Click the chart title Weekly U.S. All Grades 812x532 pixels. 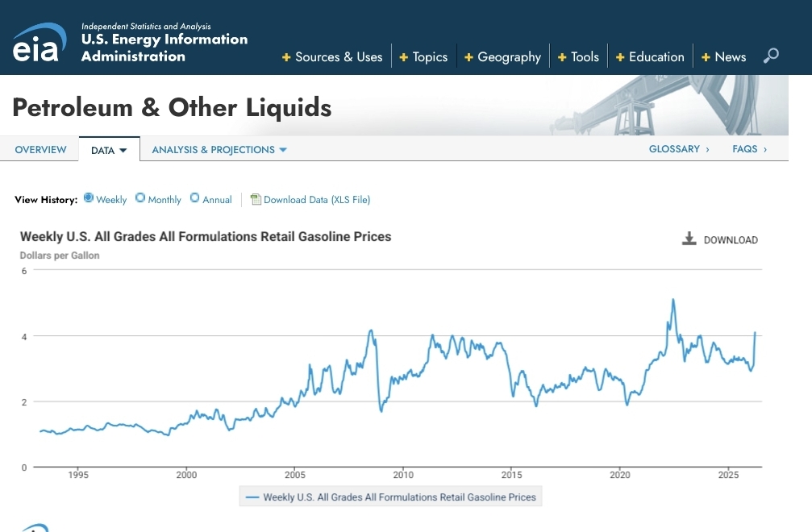point(206,236)
